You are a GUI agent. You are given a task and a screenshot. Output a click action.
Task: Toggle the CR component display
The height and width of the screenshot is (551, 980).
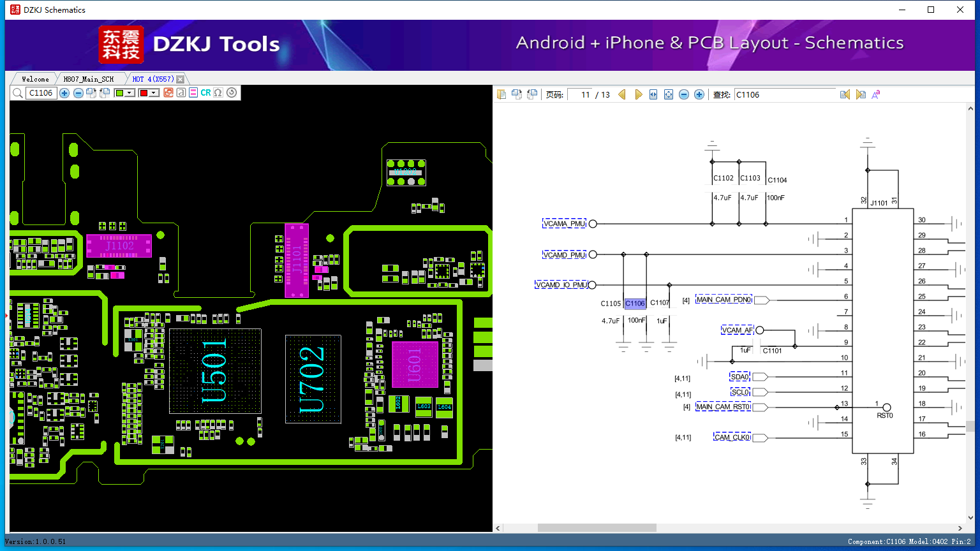click(205, 92)
